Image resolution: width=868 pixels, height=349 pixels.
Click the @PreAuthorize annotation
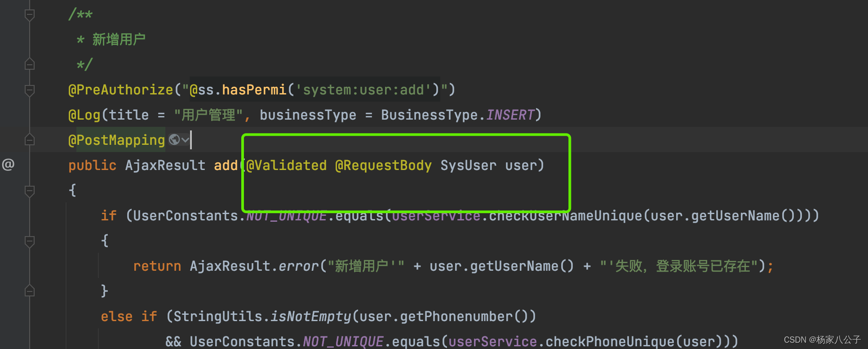(x=121, y=90)
